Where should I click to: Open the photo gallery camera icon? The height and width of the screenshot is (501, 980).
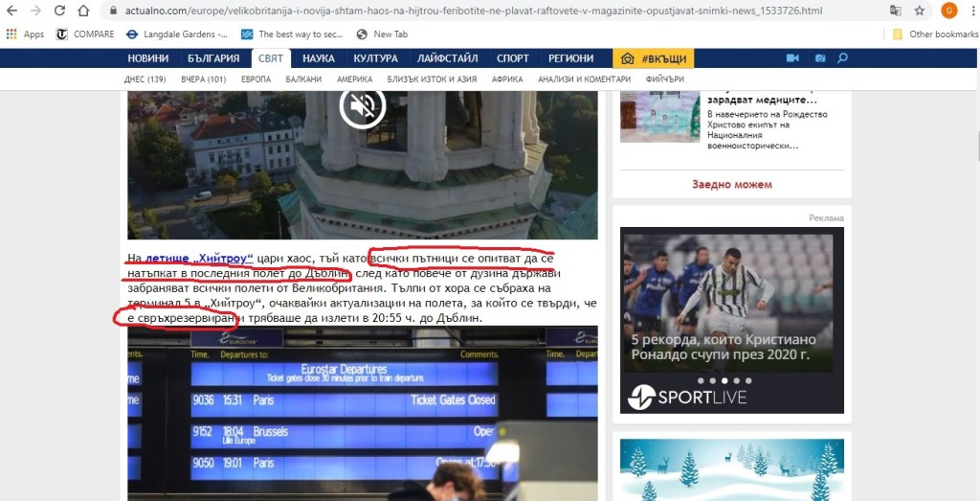click(819, 58)
